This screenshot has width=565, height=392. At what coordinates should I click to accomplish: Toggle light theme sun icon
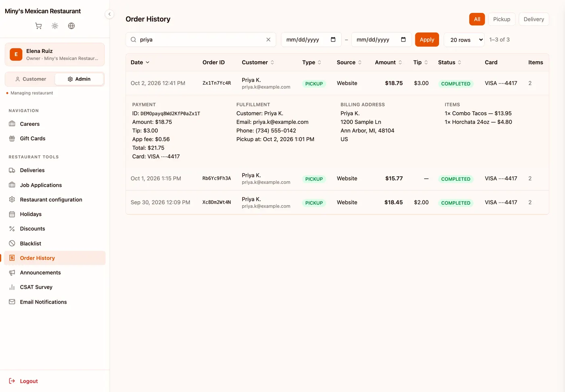click(55, 26)
